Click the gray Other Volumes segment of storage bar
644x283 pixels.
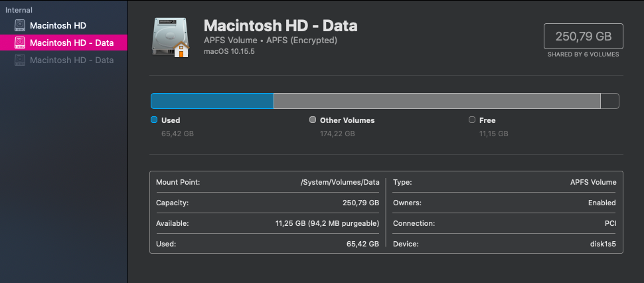point(437,101)
